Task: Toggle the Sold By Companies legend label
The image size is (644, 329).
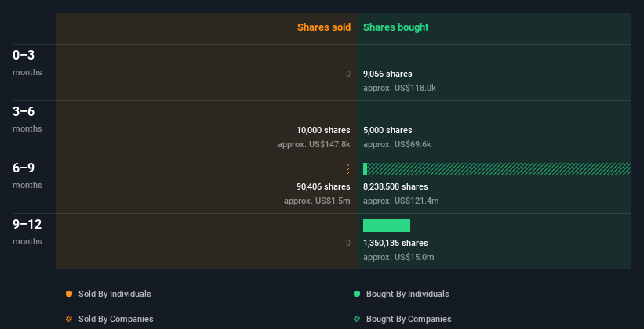Action: (116, 319)
